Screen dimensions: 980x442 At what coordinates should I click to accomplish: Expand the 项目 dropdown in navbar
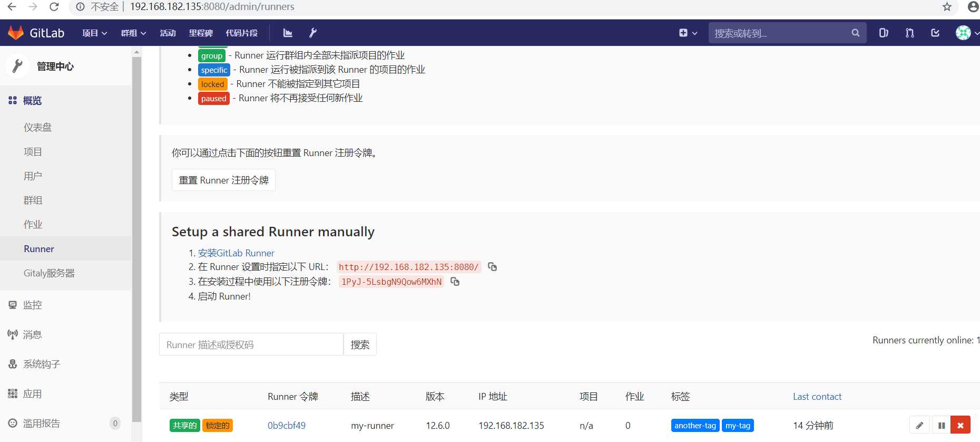click(x=95, y=33)
